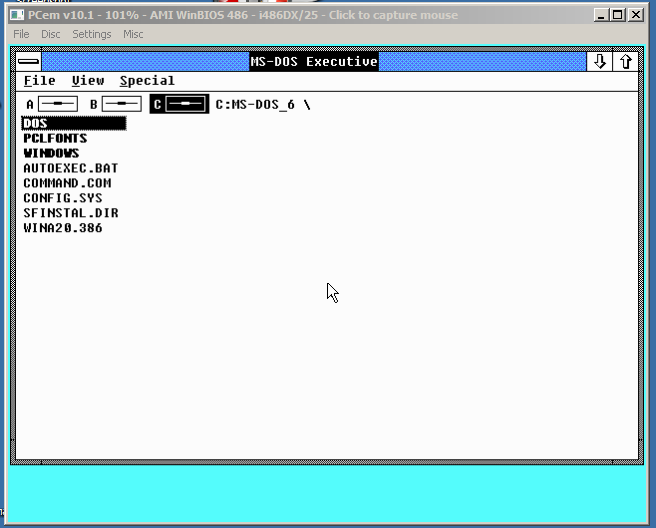Click the down-arrow minimize icon in MS-DOS Executive
The image size is (656, 528).
[x=600, y=62]
